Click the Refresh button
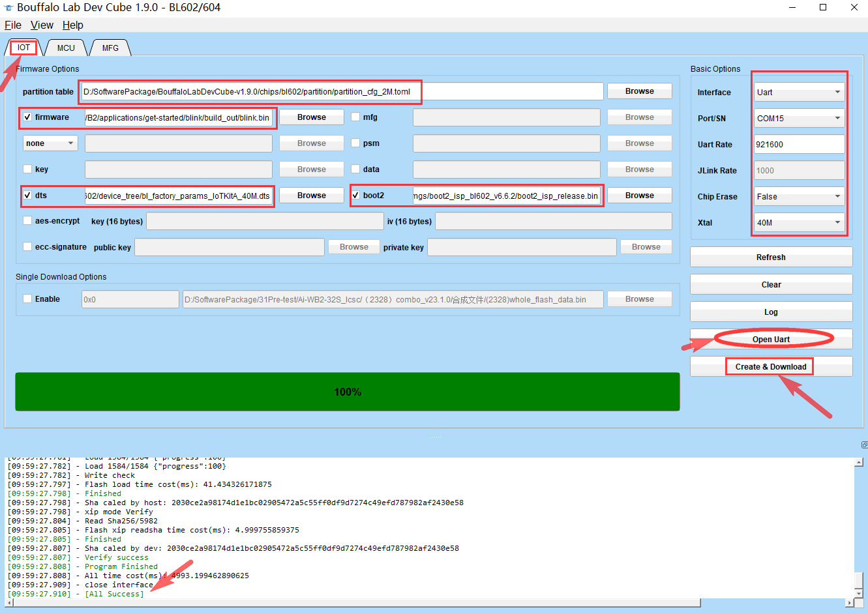868x614 pixels. click(x=771, y=257)
